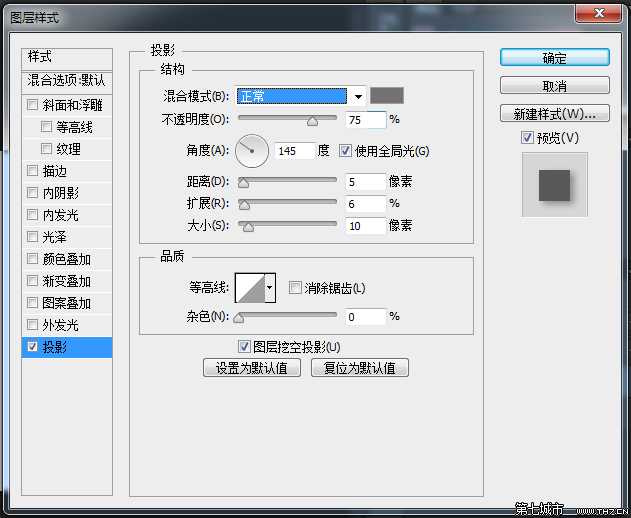This screenshot has height=518, width=631.
Task: Click the 杂色 slider handle
Action: pos(239,318)
